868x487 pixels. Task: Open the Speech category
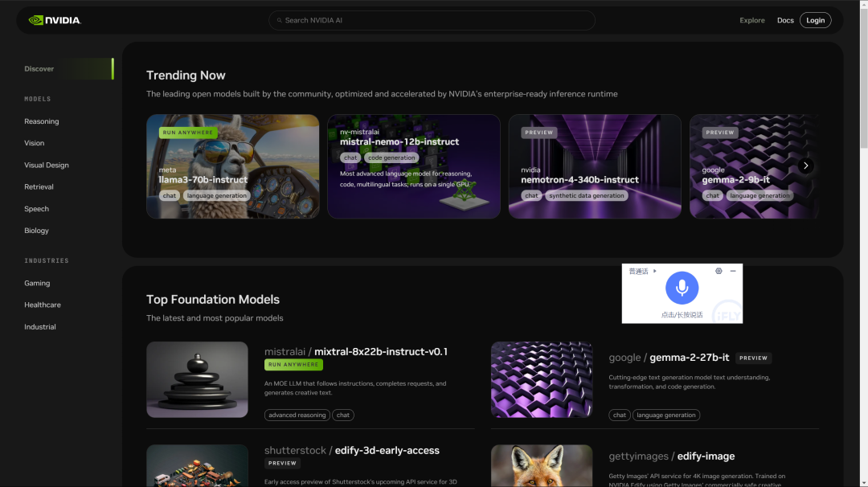click(36, 209)
